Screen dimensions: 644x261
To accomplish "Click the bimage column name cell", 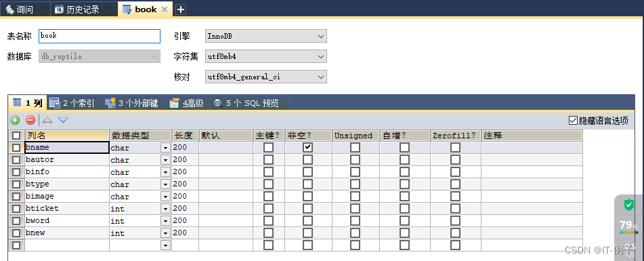I will click(x=67, y=197).
